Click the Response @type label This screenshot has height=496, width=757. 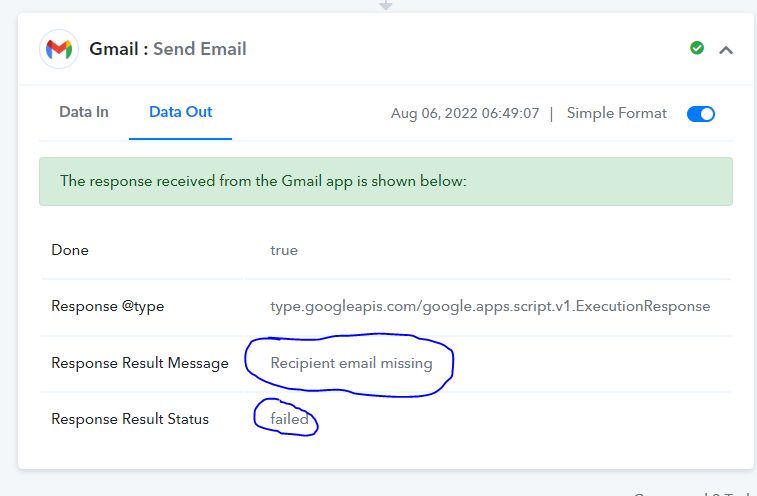coord(108,306)
